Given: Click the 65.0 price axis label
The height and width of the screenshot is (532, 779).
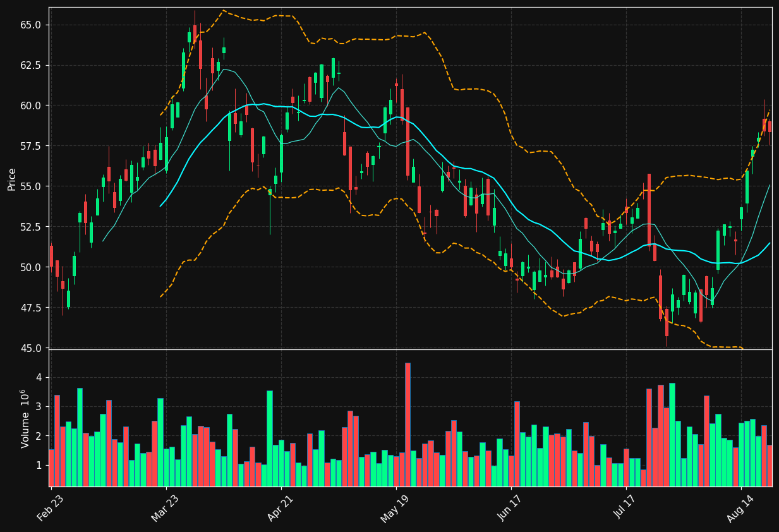Looking at the screenshot, I should (30, 25).
